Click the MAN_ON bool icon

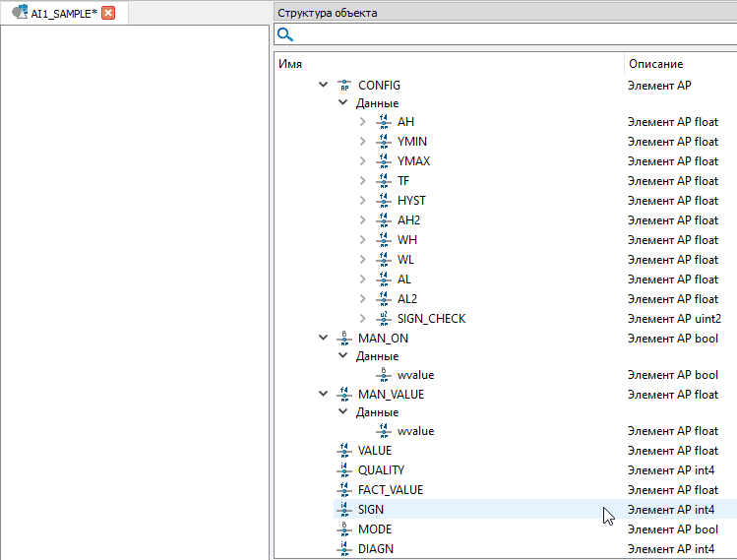pyautogui.click(x=343, y=339)
